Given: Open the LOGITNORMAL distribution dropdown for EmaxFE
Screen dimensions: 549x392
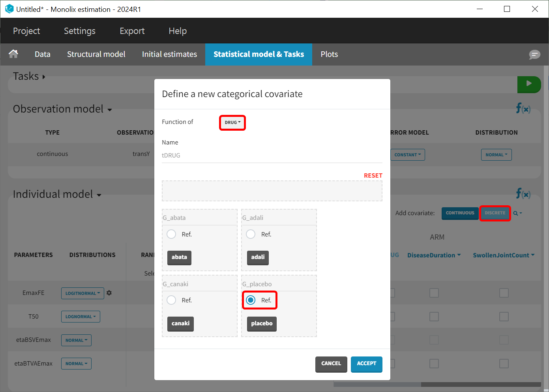Looking at the screenshot, I should pyautogui.click(x=82, y=293).
